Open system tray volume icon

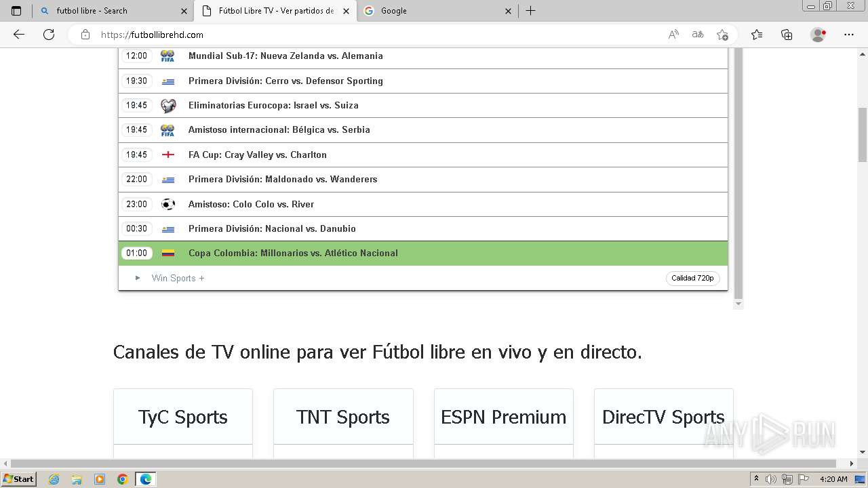pos(771,479)
